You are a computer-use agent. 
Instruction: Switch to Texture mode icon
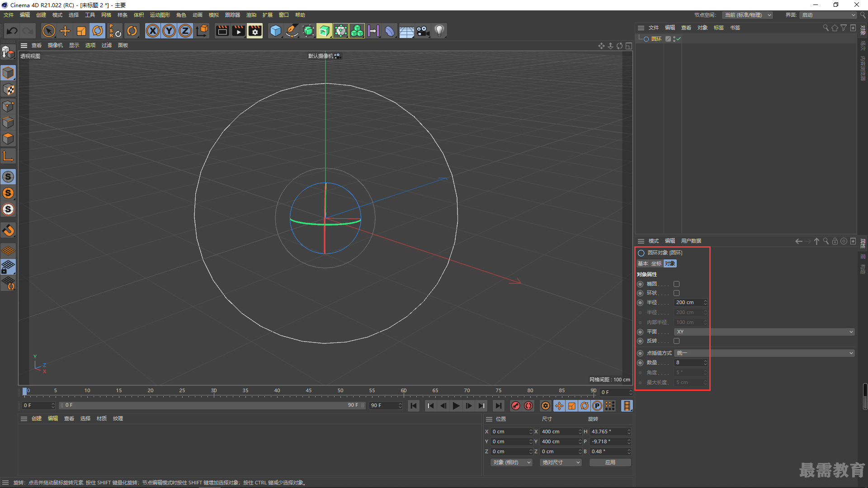8,89
